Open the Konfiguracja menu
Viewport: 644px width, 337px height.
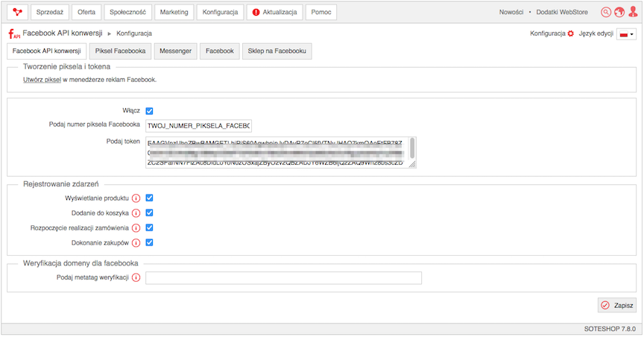(220, 13)
